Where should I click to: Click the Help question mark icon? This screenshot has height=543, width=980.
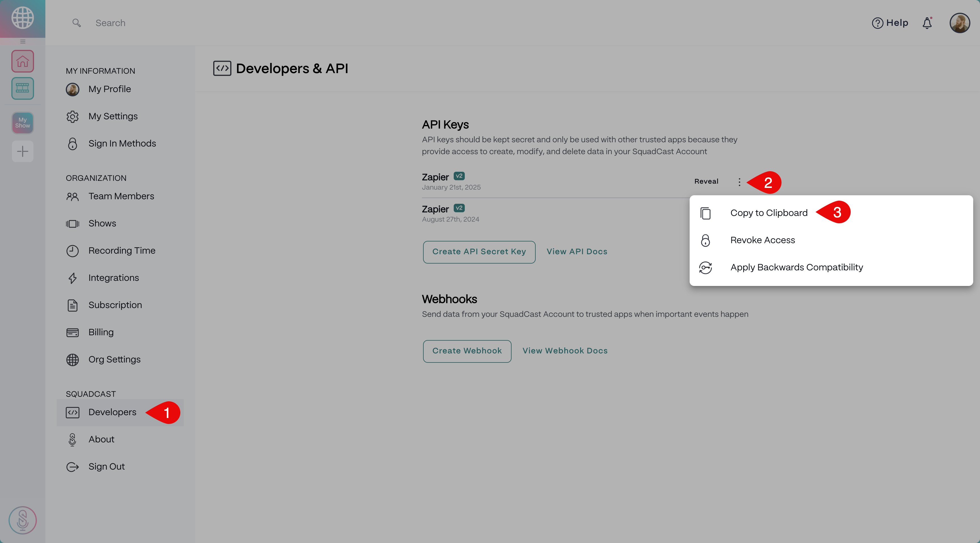click(877, 23)
